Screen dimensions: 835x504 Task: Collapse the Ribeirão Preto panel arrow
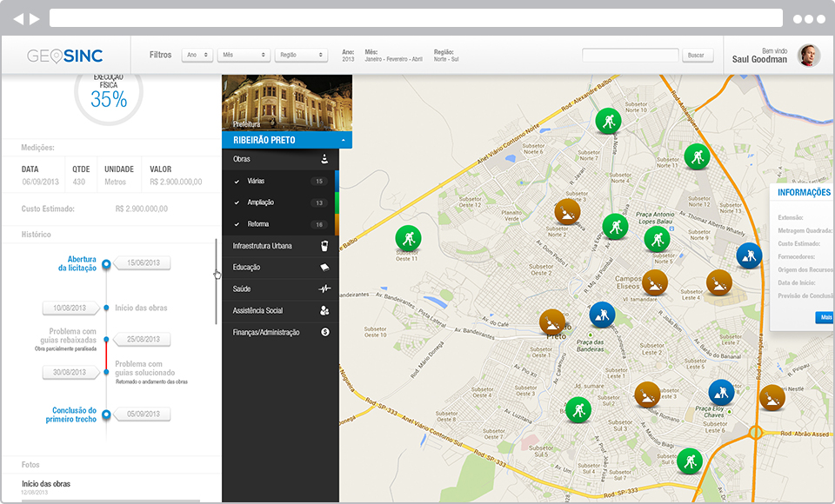(344, 141)
